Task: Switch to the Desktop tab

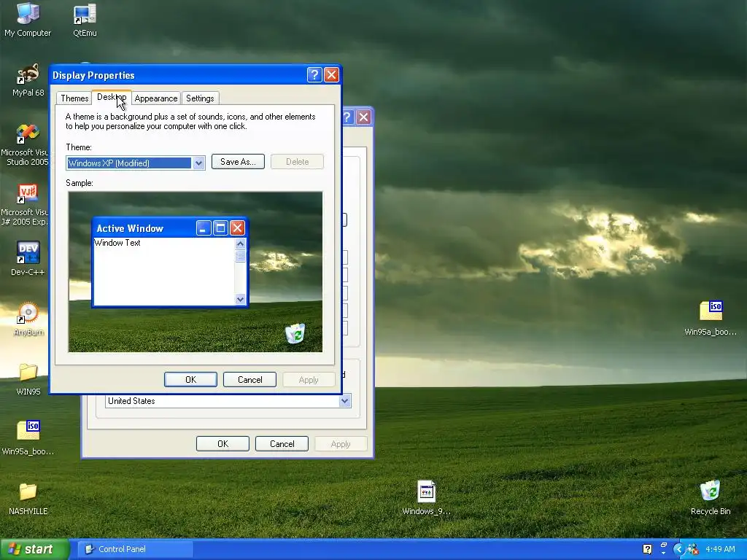Action: 112,97
